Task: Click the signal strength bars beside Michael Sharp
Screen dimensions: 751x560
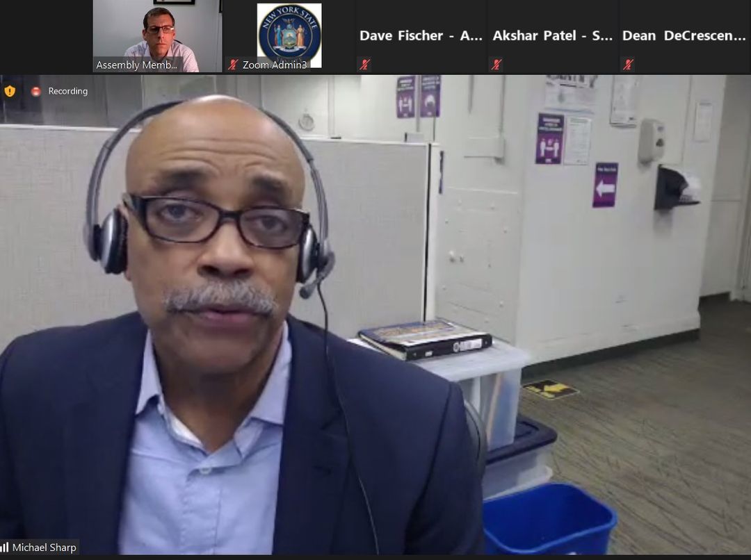Action: (x=5, y=547)
